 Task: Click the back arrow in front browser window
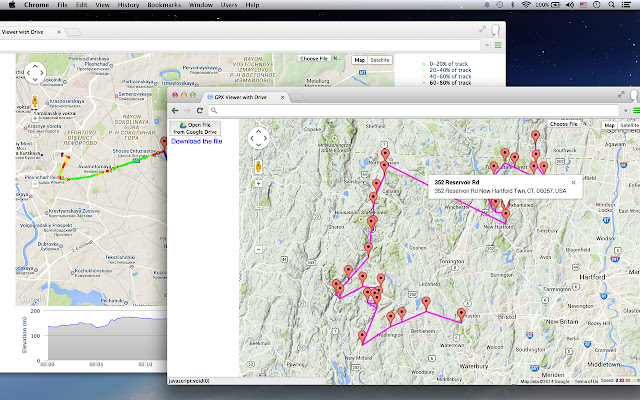(175, 108)
